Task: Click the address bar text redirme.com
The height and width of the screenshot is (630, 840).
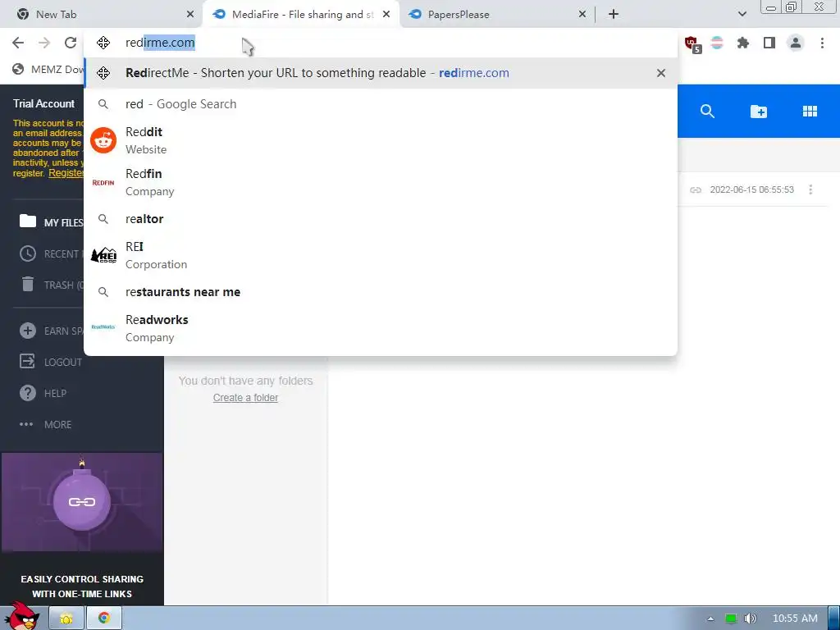Action: click(160, 43)
